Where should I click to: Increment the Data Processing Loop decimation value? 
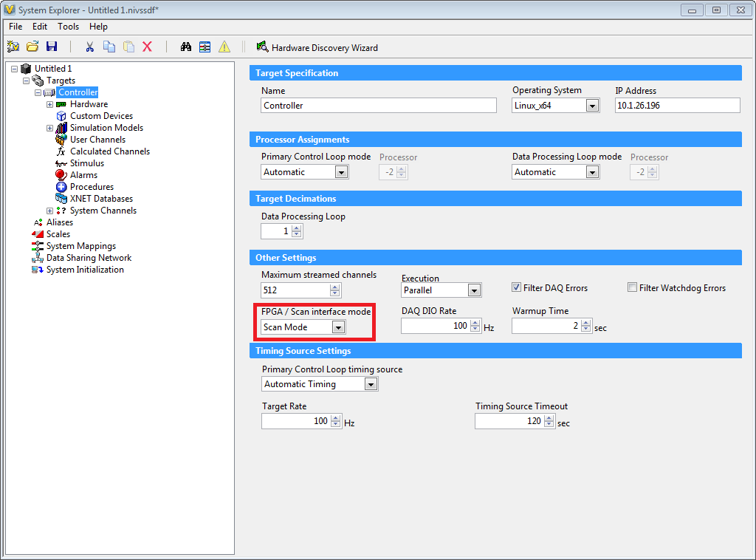click(297, 228)
